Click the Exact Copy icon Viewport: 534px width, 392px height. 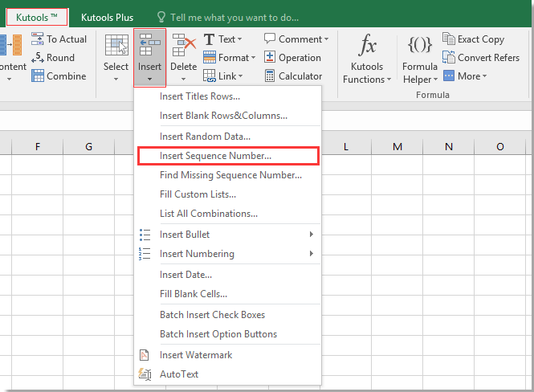point(449,39)
